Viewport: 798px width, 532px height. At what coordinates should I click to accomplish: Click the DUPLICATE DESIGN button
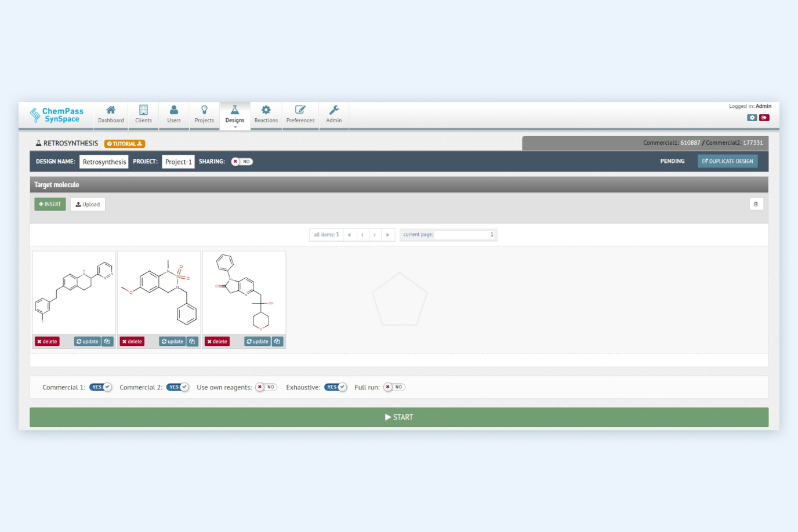pos(727,161)
